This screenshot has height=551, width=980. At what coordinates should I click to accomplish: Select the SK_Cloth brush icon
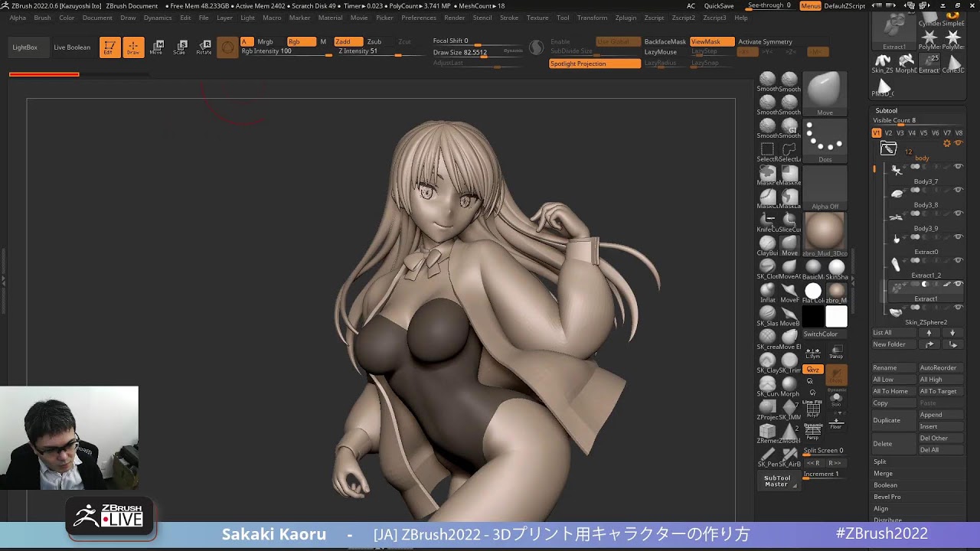(767, 268)
